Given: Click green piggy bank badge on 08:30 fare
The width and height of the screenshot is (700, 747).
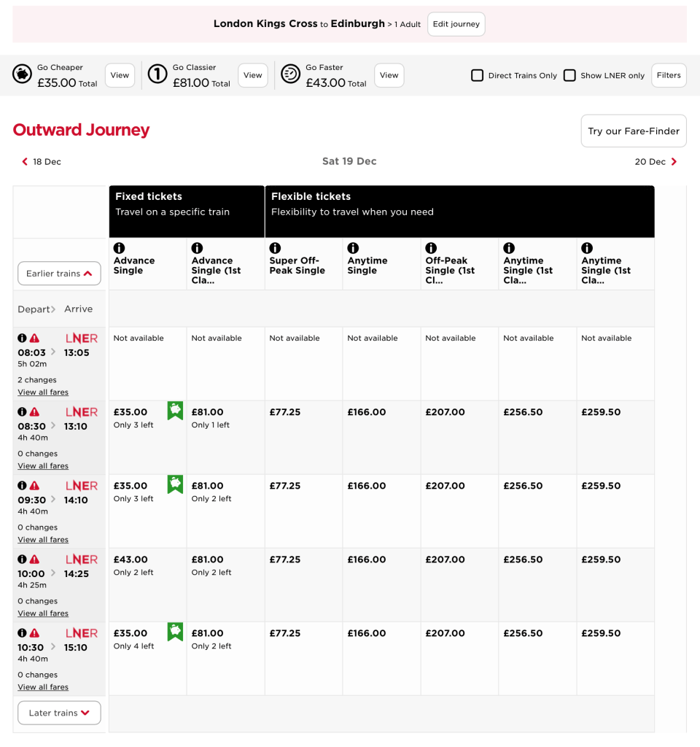Looking at the screenshot, I should pos(175,410).
